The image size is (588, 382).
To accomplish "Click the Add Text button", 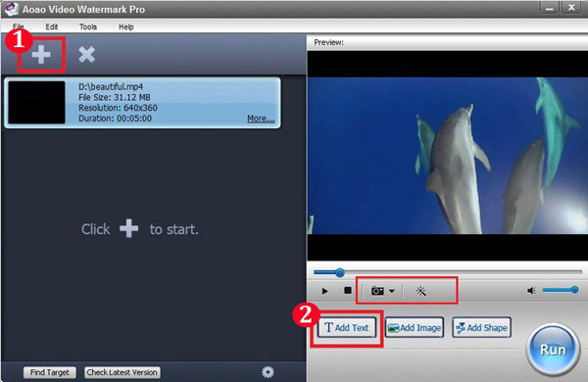I will click(x=347, y=328).
